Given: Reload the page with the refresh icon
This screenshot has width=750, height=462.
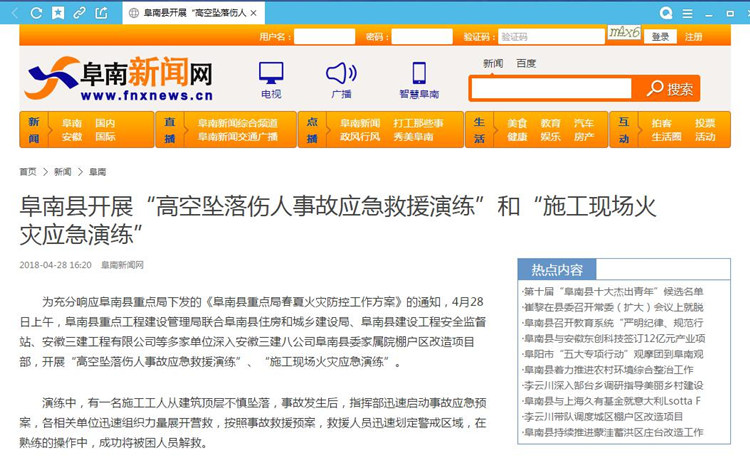Looking at the screenshot, I should [37, 13].
